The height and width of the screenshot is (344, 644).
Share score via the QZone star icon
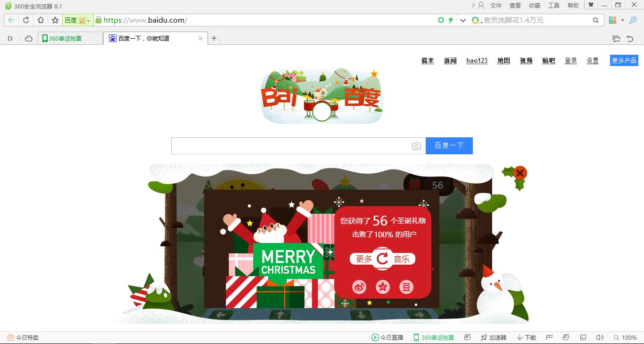[x=383, y=286]
